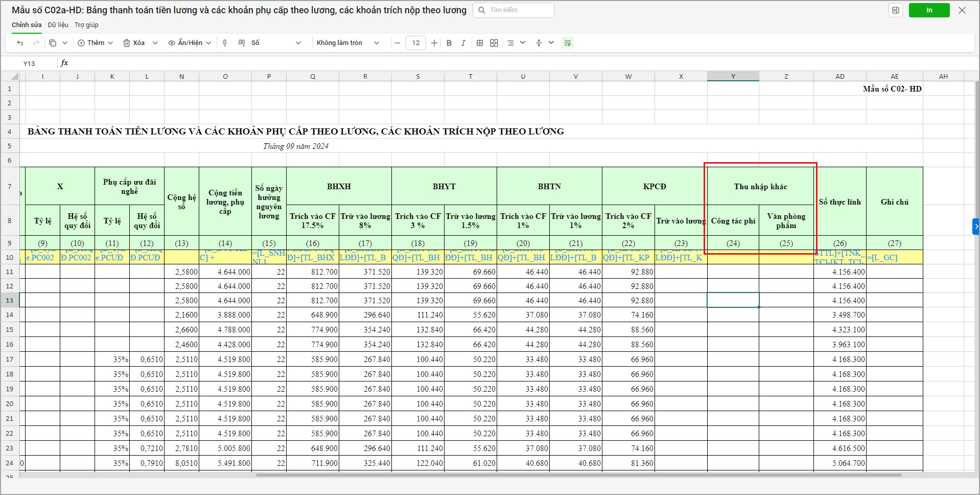Image resolution: width=980 pixels, height=495 pixels.
Task: Click the cell borders grid icon
Action: point(480,43)
